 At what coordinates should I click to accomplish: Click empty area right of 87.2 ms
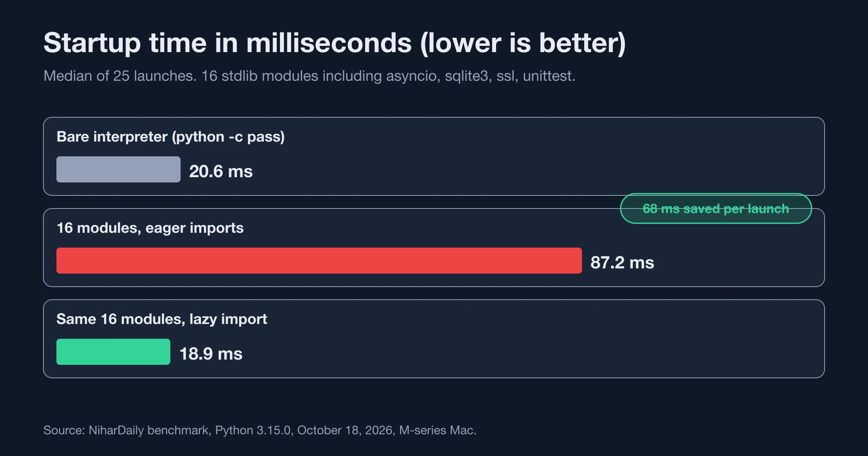click(x=738, y=262)
